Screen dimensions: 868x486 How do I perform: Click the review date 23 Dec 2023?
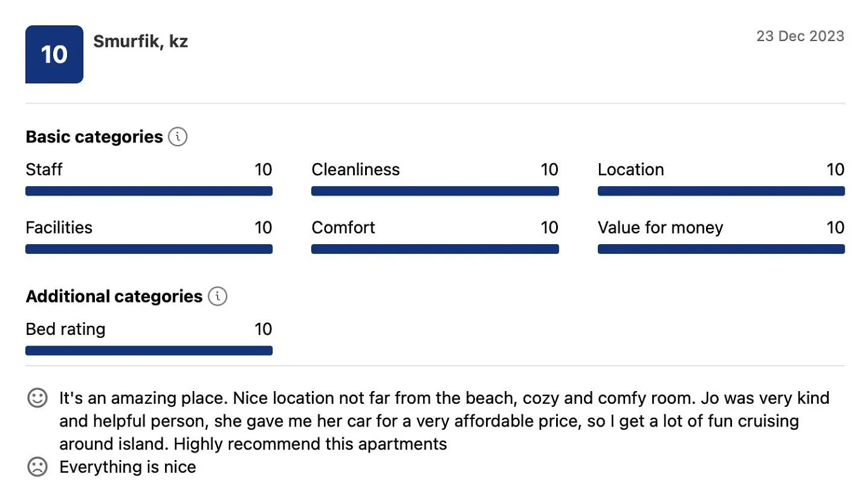pyautogui.click(x=800, y=36)
